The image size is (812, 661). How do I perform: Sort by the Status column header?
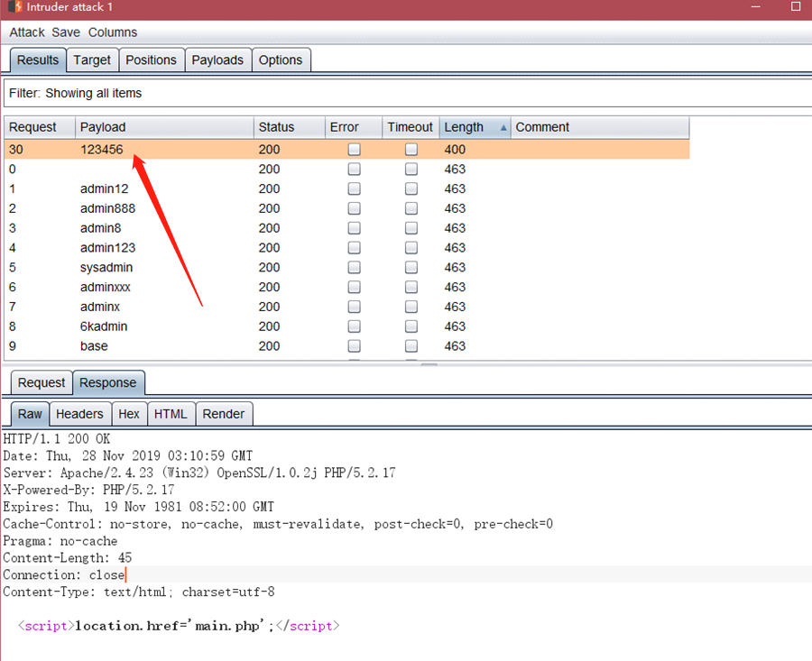[290, 127]
